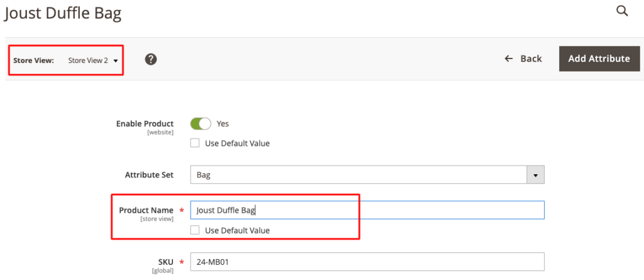Click the Yes label beside the toggle
Screen dimensions: 644x280
click(x=223, y=124)
